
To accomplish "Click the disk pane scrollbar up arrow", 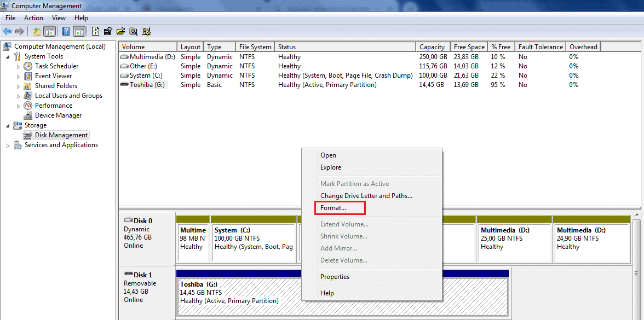I will click(x=637, y=214).
